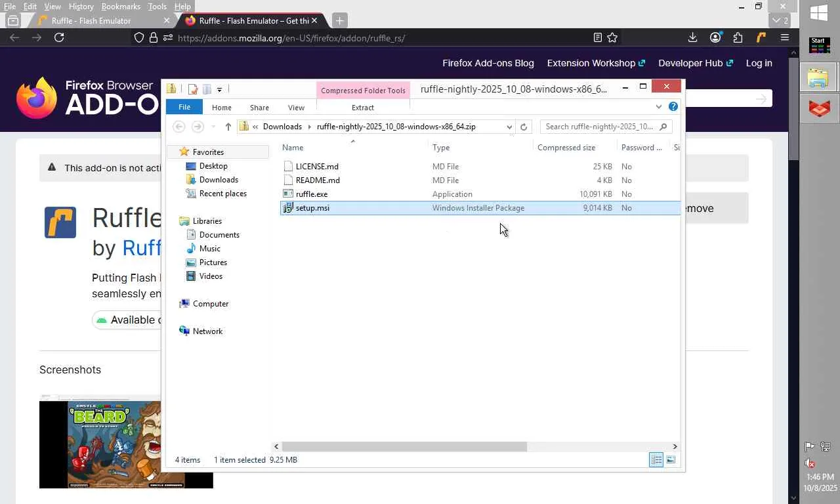Select ruffle.exe in file list
840x504 pixels.
tap(312, 194)
